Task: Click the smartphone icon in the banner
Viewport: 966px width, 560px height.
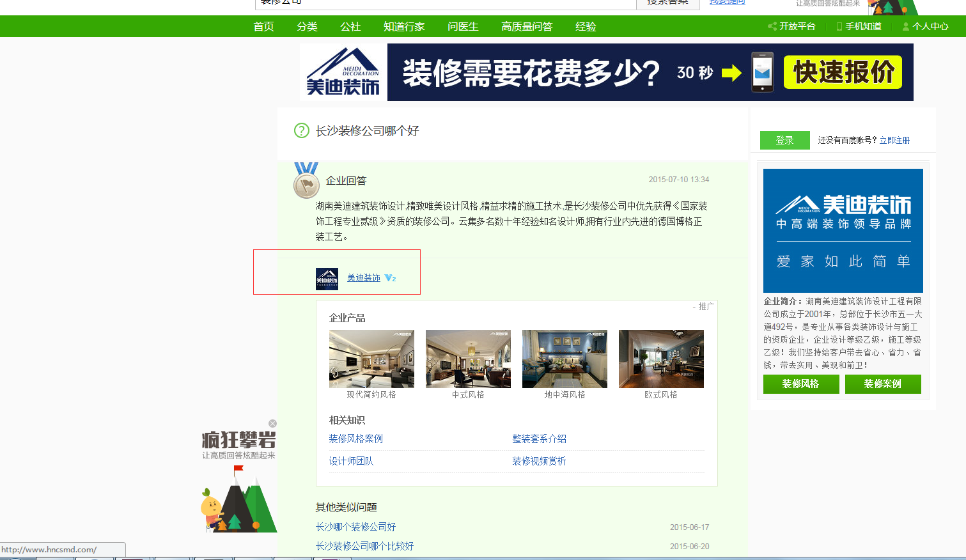Action: 762,72
